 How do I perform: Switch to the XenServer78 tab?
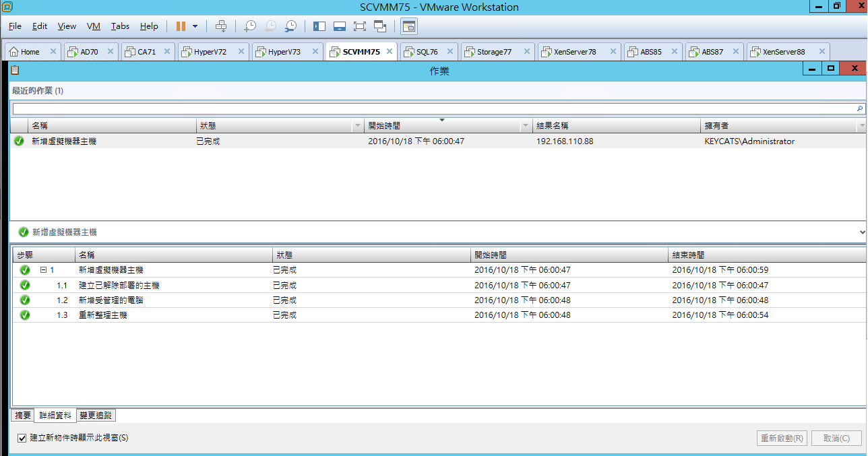pos(575,52)
